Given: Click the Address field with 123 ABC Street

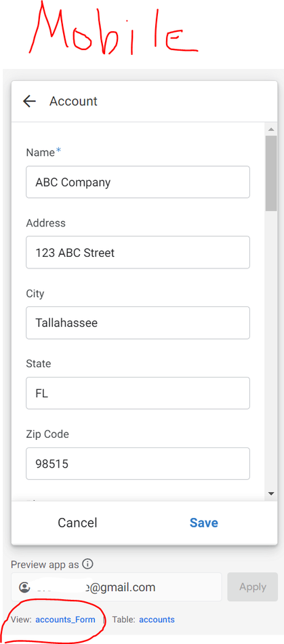Looking at the screenshot, I should pyautogui.click(x=138, y=252).
